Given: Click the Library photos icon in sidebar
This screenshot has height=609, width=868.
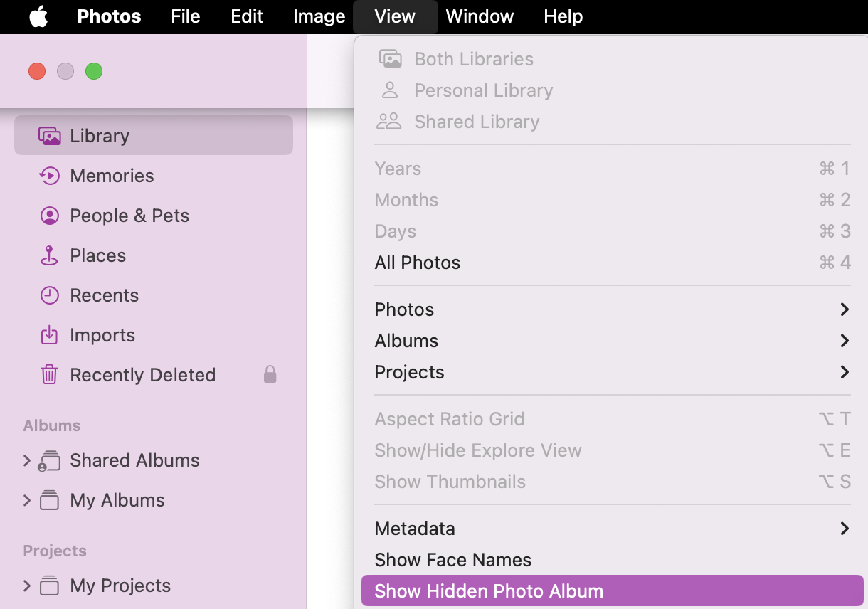Looking at the screenshot, I should pyautogui.click(x=48, y=135).
